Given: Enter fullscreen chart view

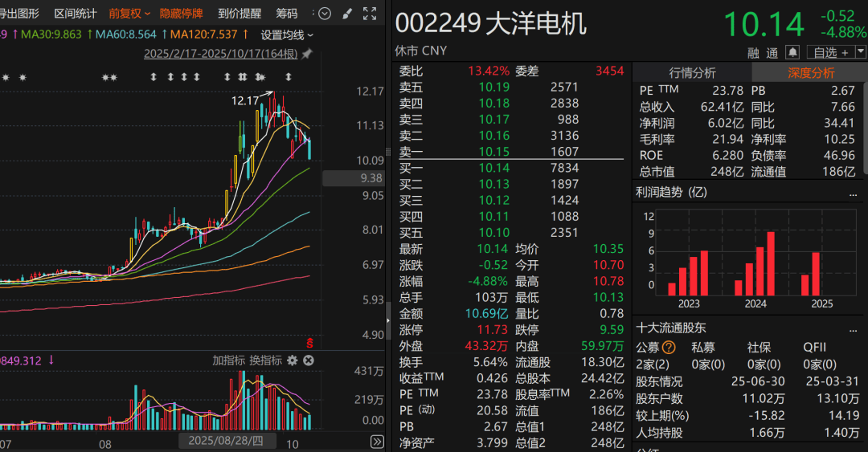Looking at the screenshot, I should (369, 14).
